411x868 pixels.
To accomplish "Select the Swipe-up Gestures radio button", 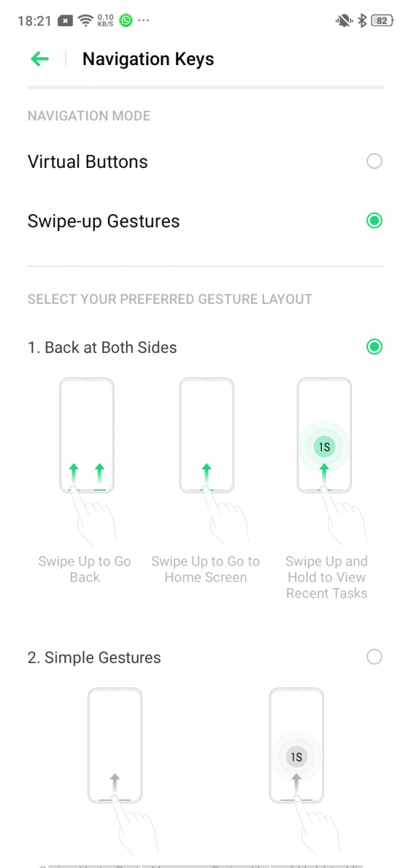I will [x=374, y=221].
